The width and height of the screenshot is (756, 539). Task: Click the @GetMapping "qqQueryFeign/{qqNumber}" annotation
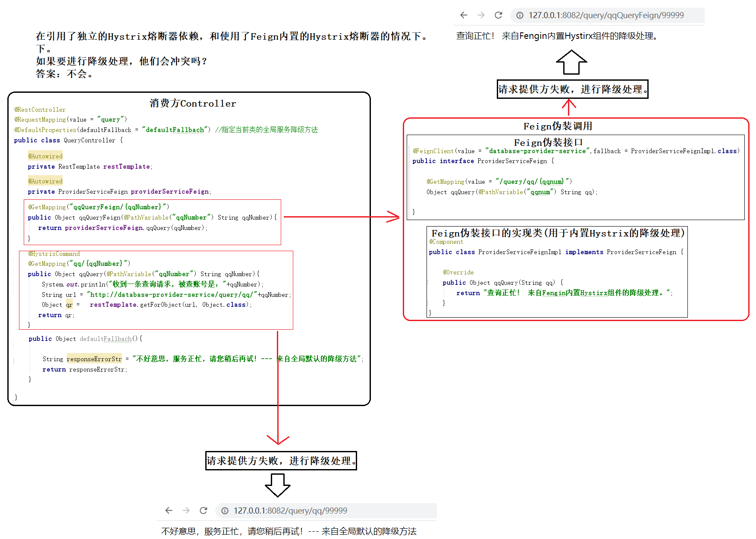(99, 207)
